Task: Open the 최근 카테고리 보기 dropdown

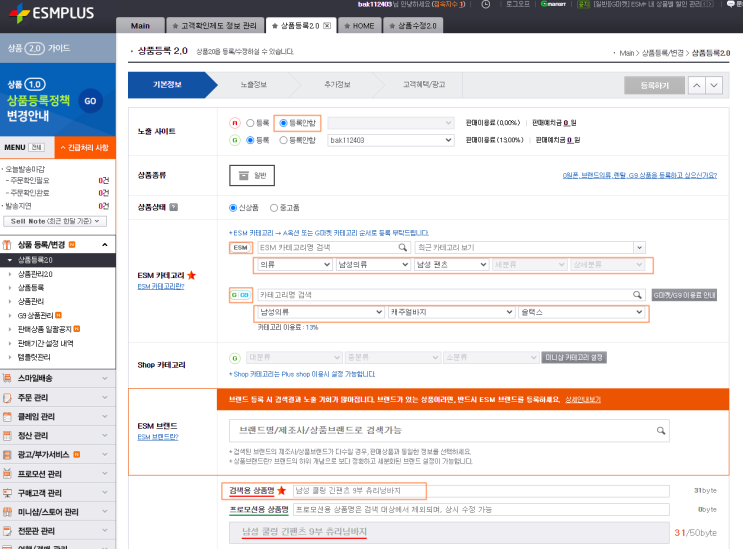Action: pos(530,247)
